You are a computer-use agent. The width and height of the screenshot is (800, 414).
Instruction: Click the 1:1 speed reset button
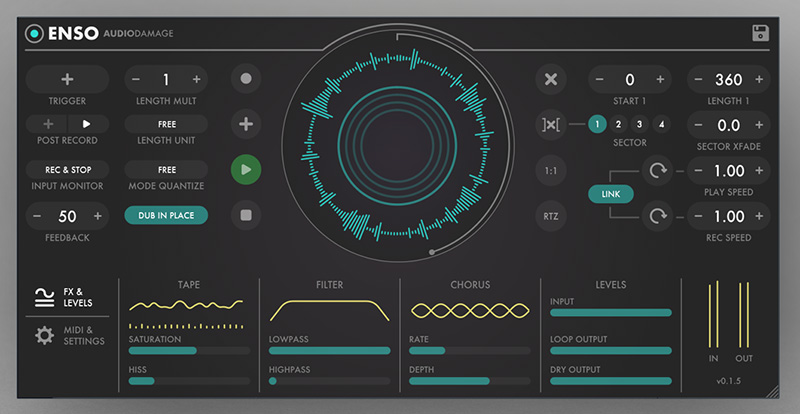click(x=551, y=171)
